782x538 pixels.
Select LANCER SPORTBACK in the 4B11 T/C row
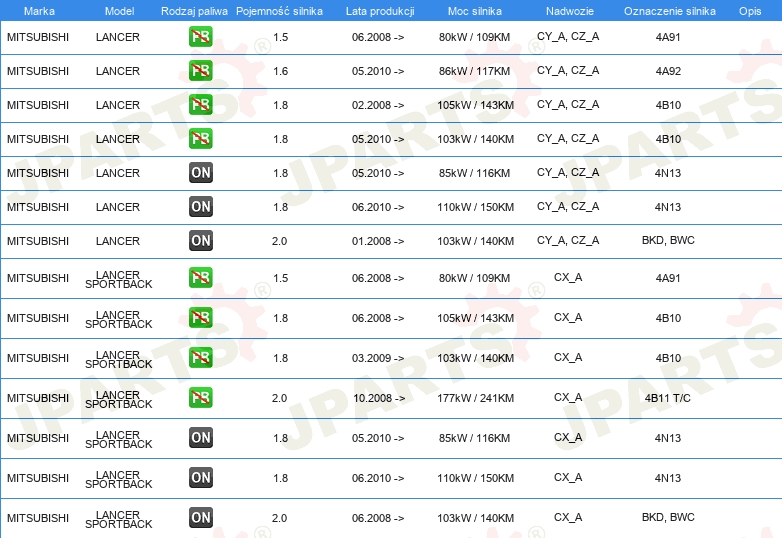(x=118, y=399)
